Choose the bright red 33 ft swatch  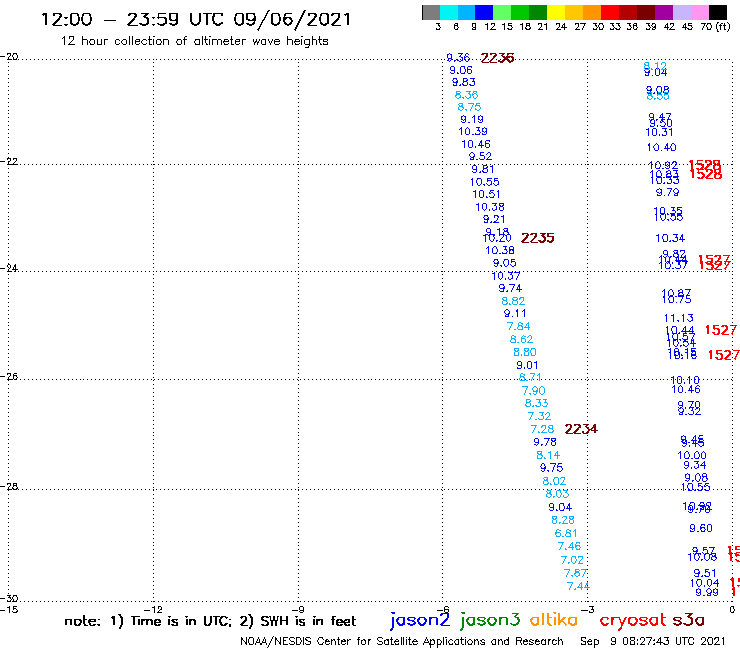(610, 12)
